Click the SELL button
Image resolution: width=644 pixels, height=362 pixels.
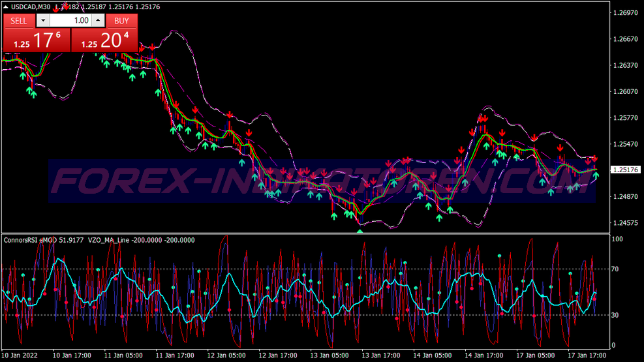[x=19, y=20]
